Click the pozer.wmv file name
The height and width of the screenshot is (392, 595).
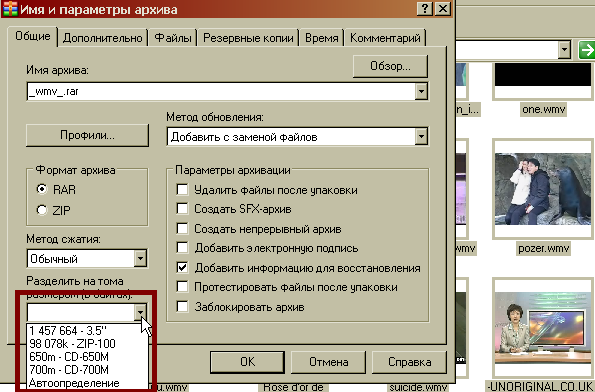tap(543, 249)
